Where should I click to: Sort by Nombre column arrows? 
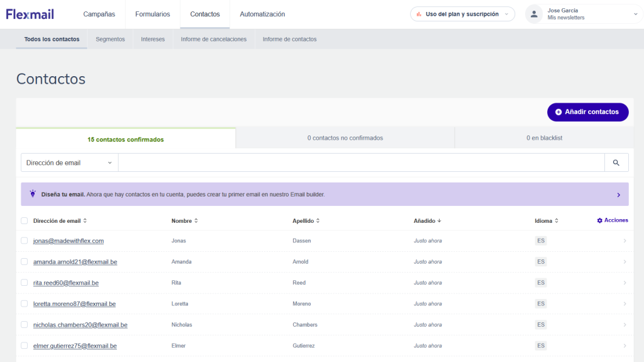coord(196,221)
